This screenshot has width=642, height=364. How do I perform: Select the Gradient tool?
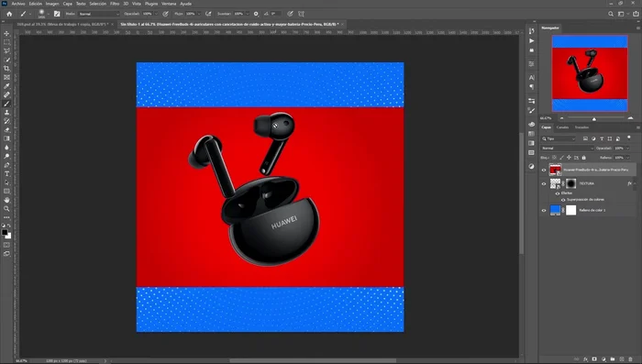tap(6, 138)
